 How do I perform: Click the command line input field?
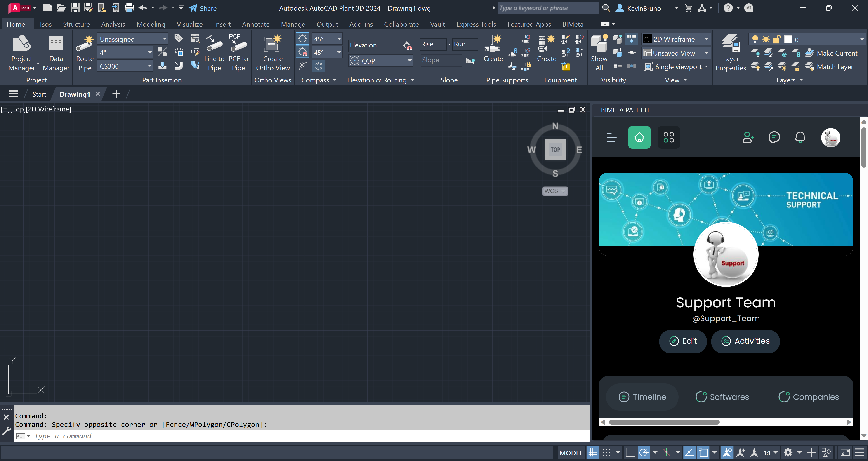(302, 436)
